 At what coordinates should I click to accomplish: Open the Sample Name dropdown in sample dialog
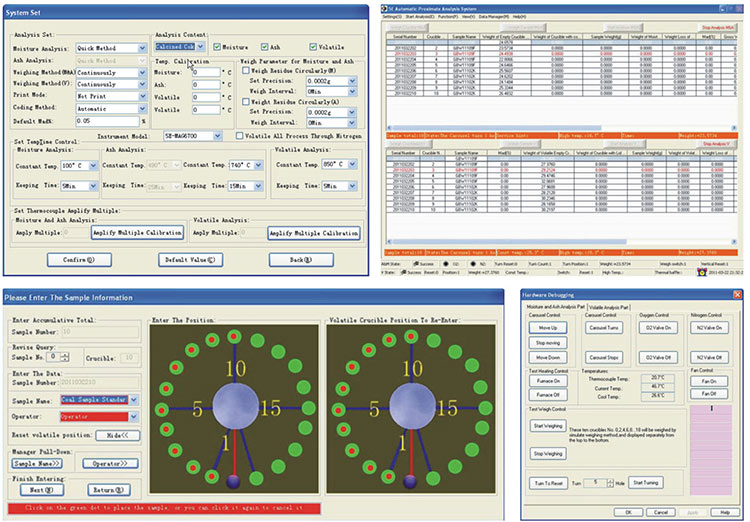[x=134, y=400]
